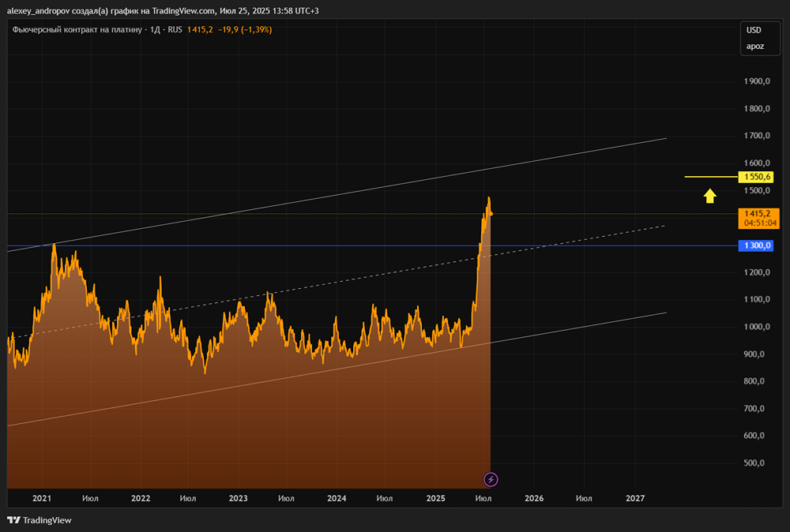
Task: Select the short yellow horizontal target line
Action: click(709, 177)
